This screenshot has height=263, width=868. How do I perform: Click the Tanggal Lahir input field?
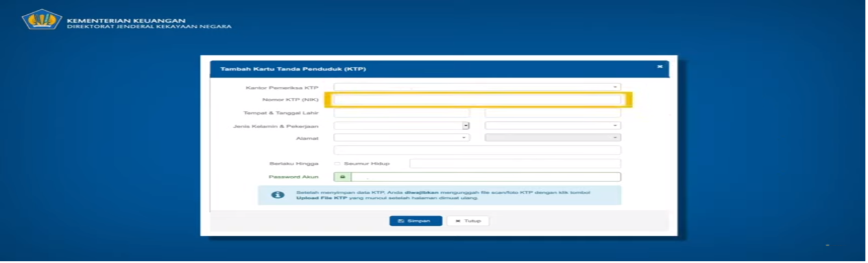pyautogui.click(x=552, y=113)
